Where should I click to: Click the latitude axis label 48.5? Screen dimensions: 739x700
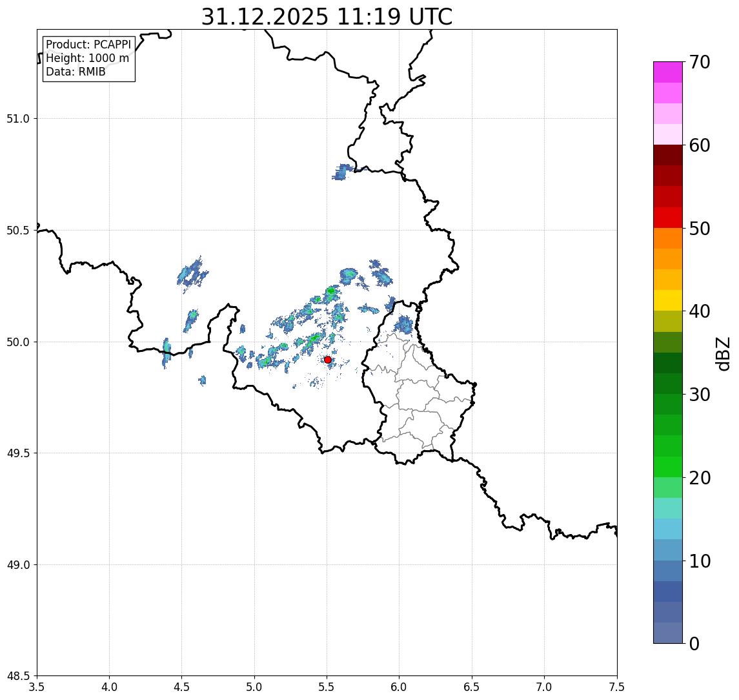pos(18,676)
